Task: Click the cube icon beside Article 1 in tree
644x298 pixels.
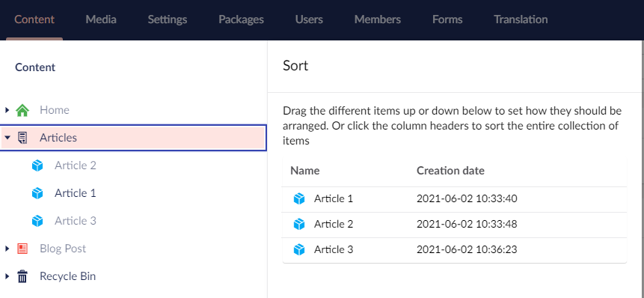Action: 37,193
